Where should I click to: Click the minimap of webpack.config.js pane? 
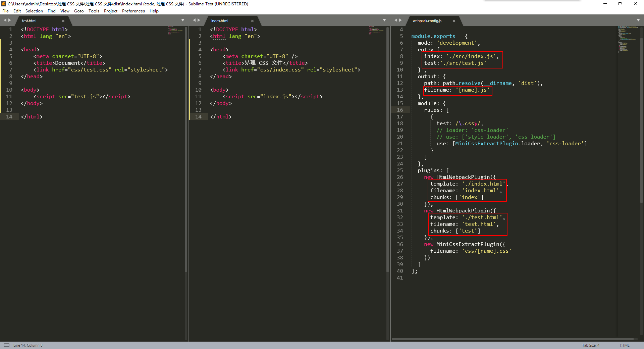pos(628,39)
